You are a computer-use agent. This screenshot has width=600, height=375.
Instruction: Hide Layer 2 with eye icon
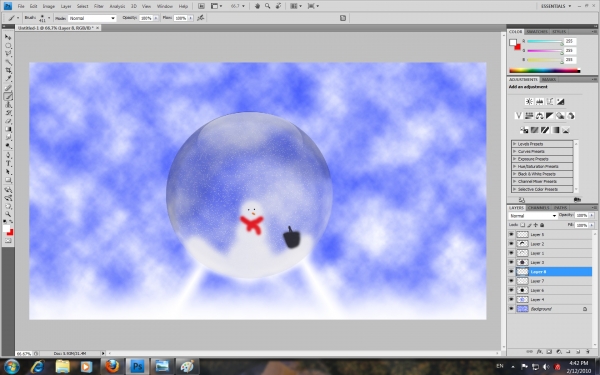(511, 244)
